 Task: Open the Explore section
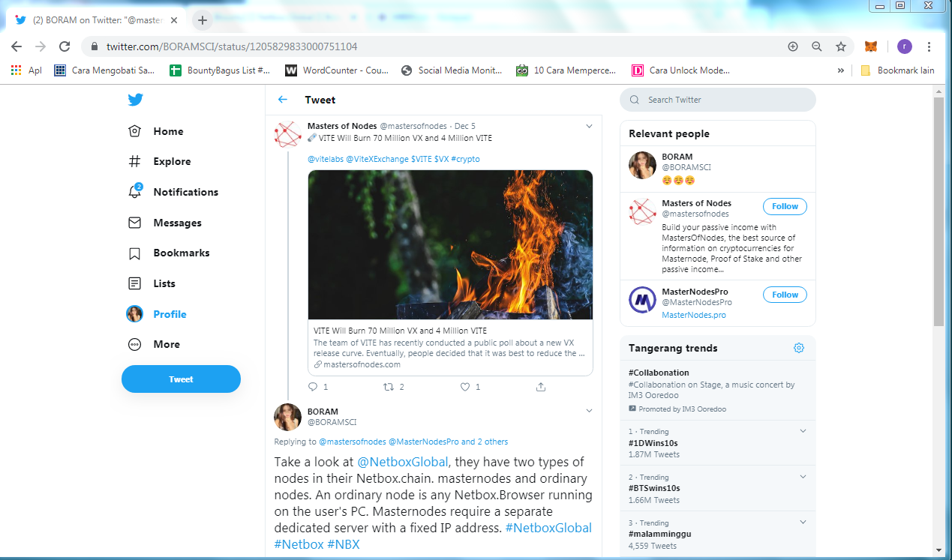pyautogui.click(x=160, y=161)
